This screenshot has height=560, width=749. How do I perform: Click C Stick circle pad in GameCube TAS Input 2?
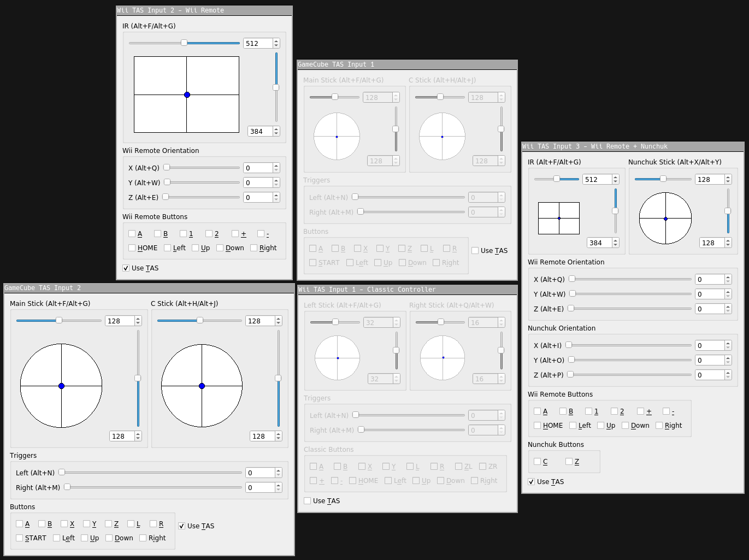point(202,386)
